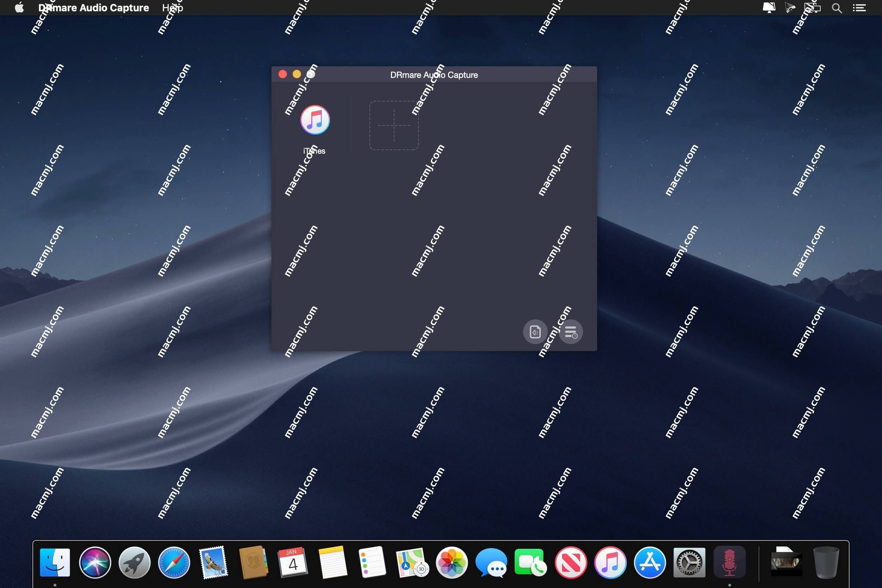The width and height of the screenshot is (882, 588).
Task: Open the Apple menu
Action: point(19,7)
